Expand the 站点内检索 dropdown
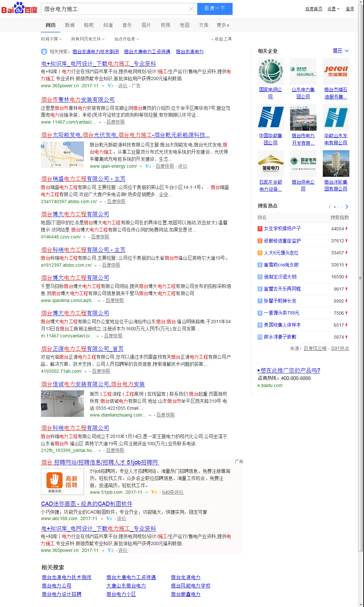The width and height of the screenshot is (364, 607). [126, 39]
